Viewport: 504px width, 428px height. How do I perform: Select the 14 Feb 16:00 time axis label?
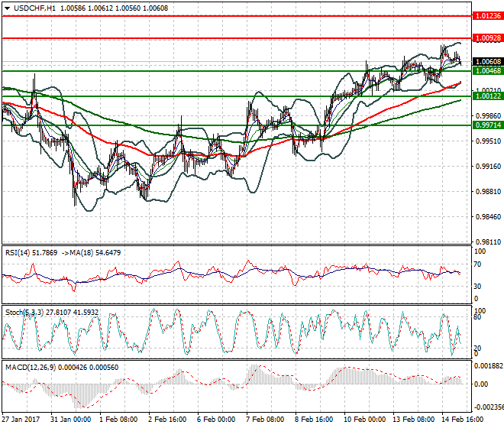tap(462, 420)
